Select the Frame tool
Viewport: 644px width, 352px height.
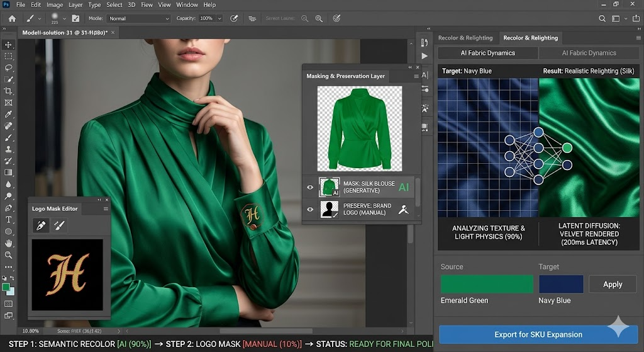click(8, 103)
